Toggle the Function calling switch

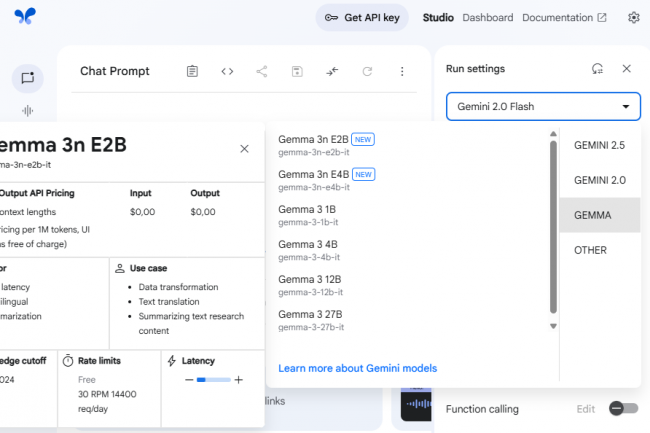click(x=623, y=409)
